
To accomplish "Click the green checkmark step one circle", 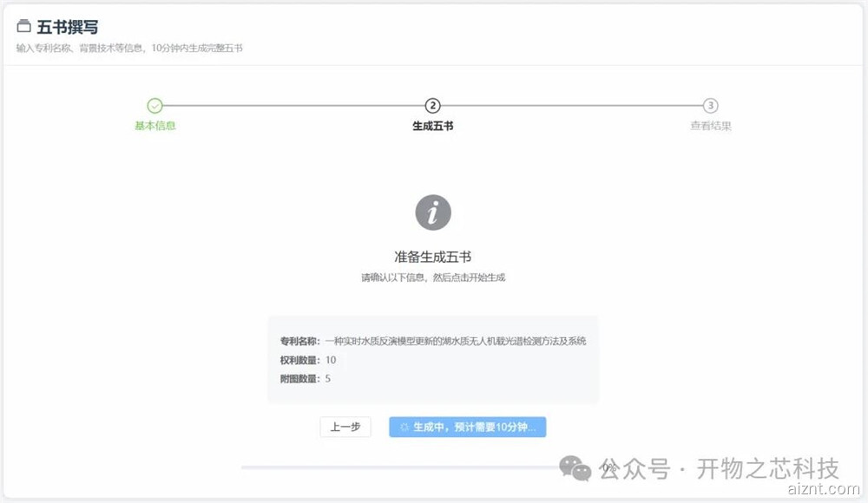I will click(155, 106).
